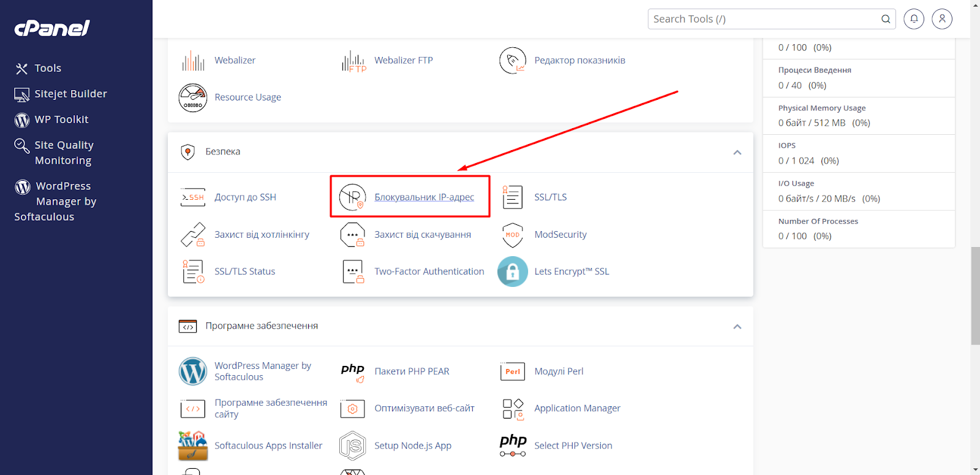Click the search magnifier icon
980x475 pixels.
pos(886,19)
